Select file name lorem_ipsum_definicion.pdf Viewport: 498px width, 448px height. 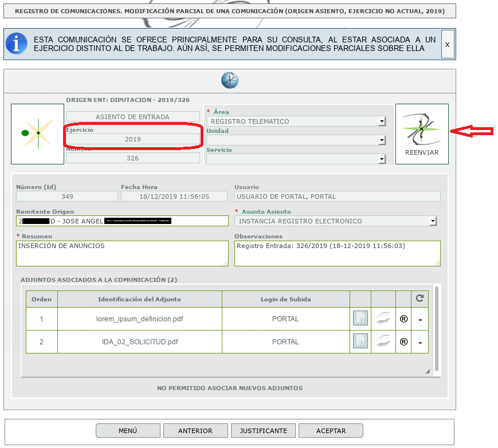pos(140,319)
